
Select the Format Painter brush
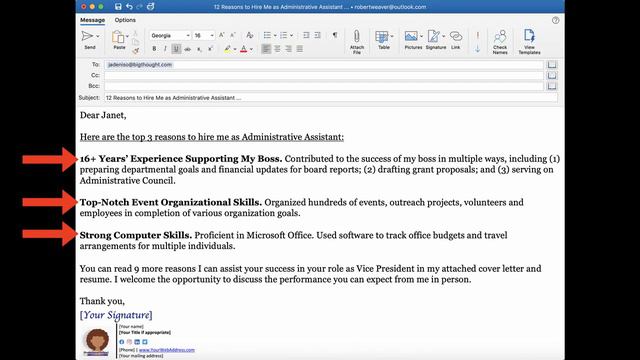click(136, 51)
